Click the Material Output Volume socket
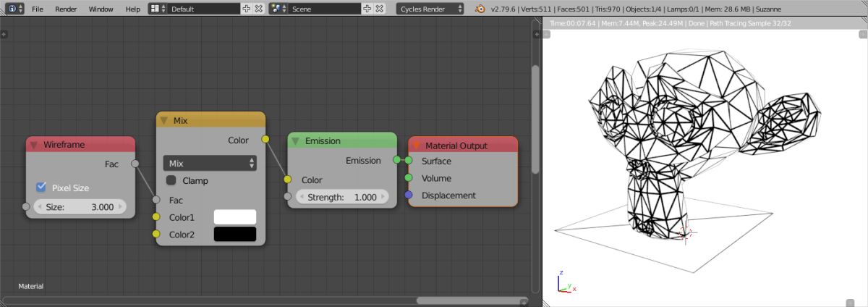The height and width of the screenshot is (307, 868). point(409,178)
